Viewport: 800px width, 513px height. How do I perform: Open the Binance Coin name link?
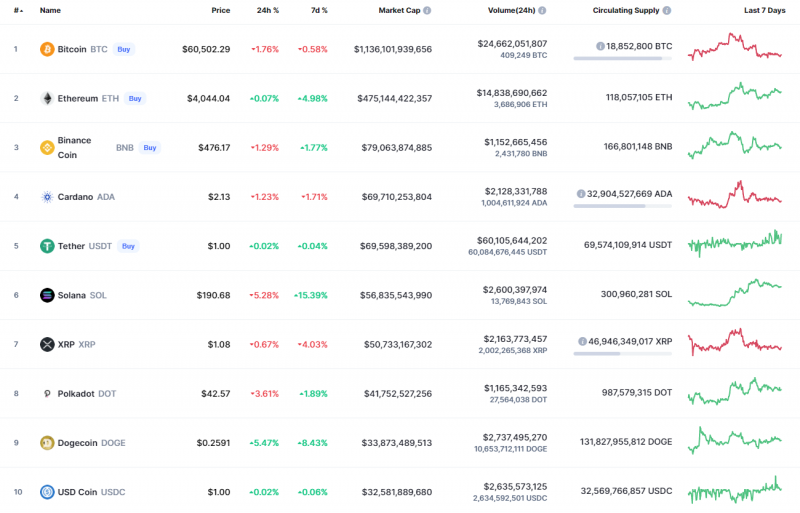coord(74,148)
